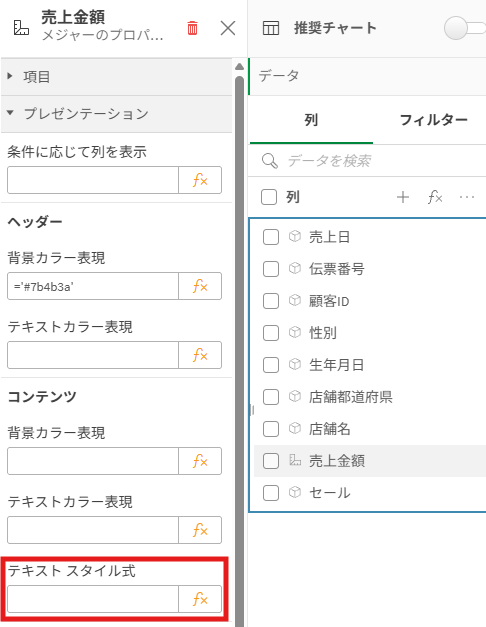The image size is (486, 627).
Task: Toggle the 推奨チャート switch
Action: tap(465, 28)
